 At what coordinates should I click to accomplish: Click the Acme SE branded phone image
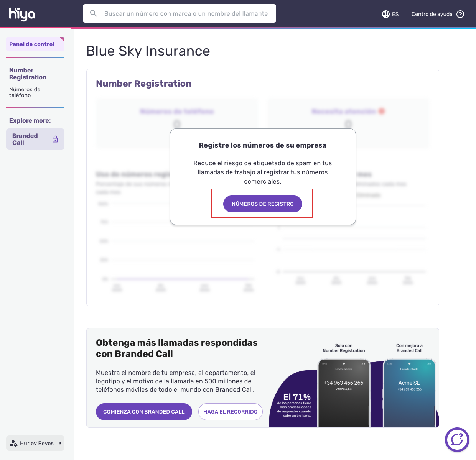(x=409, y=393)
